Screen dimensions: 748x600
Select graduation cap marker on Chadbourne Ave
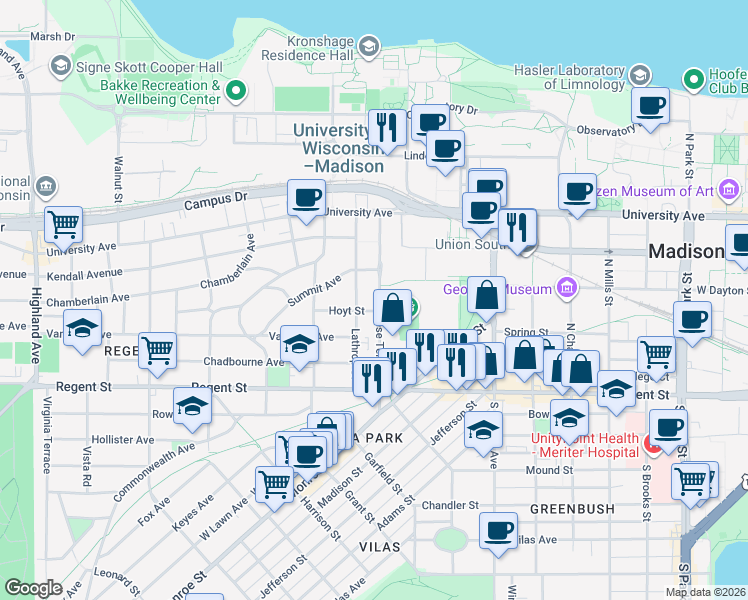pyautogui.click(x=299, y=343)
